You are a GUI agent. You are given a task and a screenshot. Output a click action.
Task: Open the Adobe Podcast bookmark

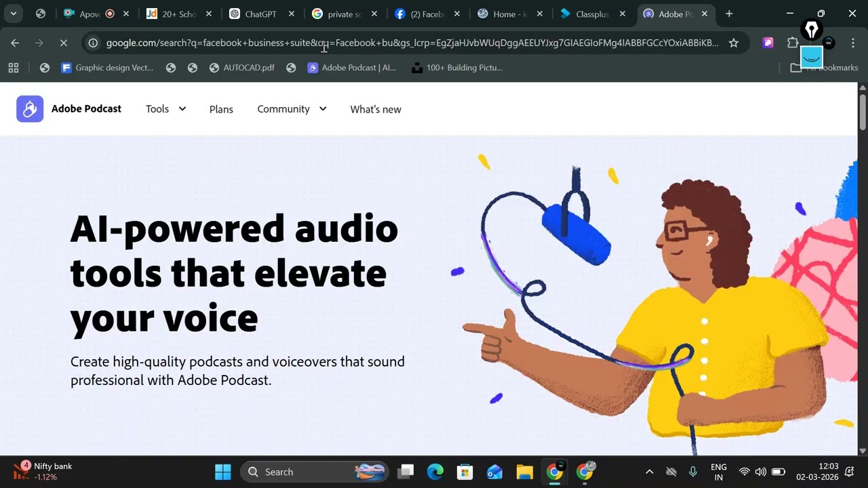(351, 68)
